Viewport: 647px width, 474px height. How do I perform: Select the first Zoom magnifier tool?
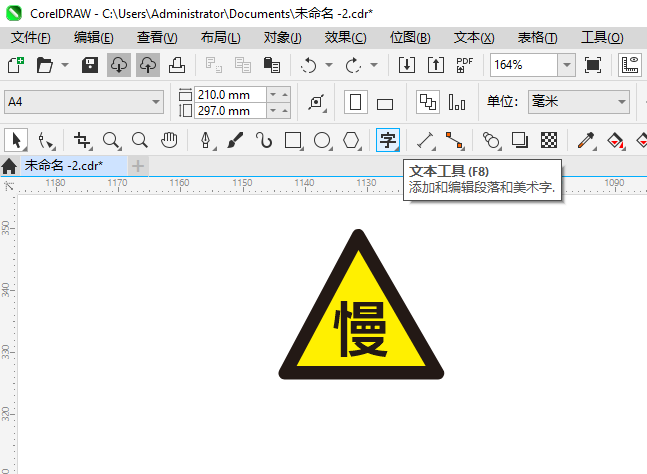(111, 140)
